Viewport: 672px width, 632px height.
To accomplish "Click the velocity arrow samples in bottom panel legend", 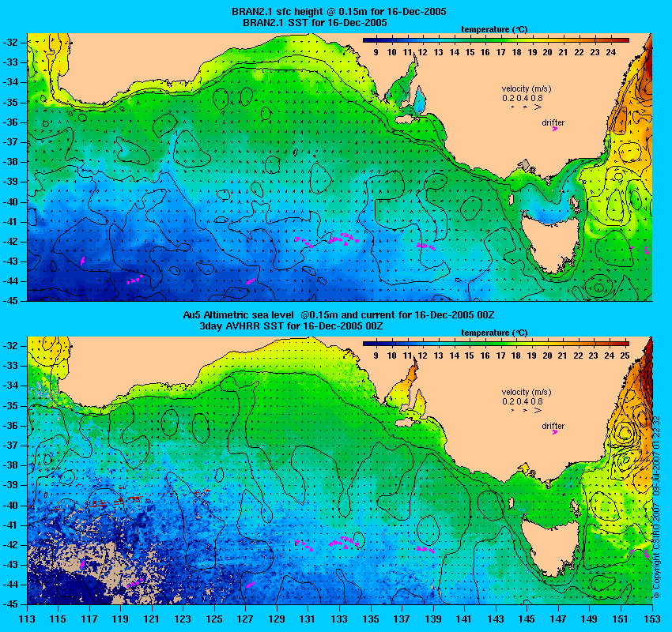I will 527,410.
